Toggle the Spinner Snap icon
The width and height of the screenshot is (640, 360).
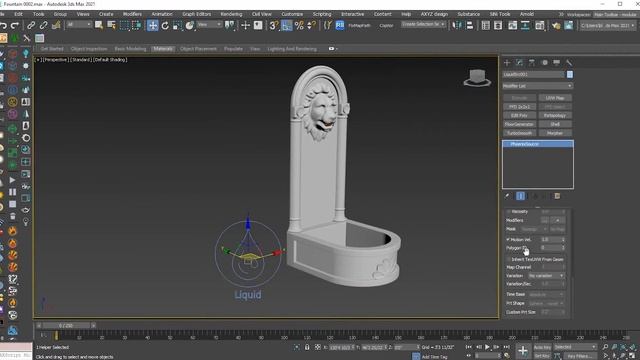pos(311,25)
